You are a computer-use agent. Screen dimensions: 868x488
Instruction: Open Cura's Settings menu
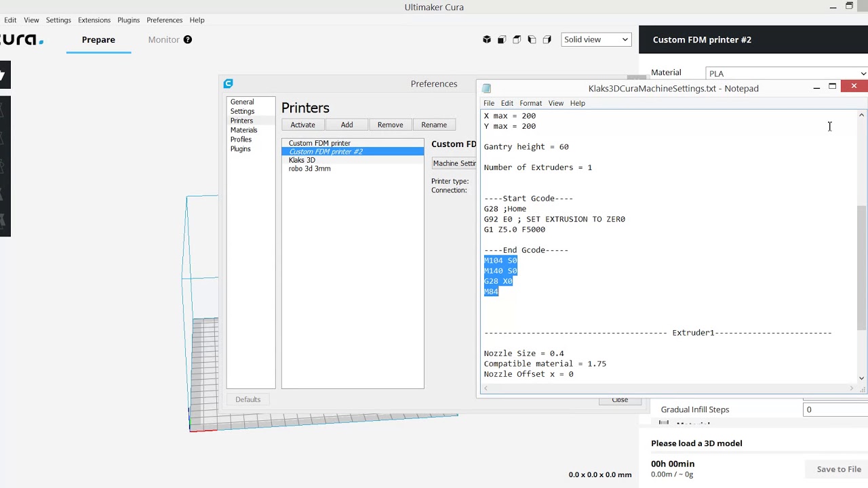click(58, 20)
